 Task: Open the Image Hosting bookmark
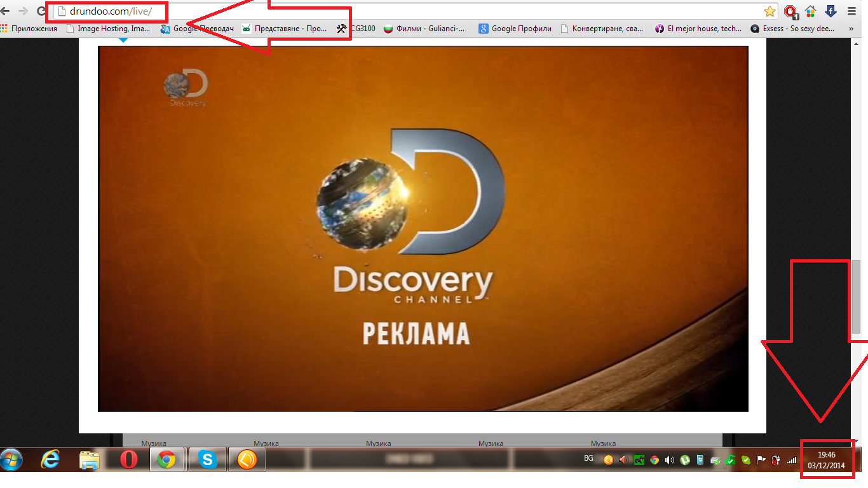pyautogui.click(x=109, y=29)
